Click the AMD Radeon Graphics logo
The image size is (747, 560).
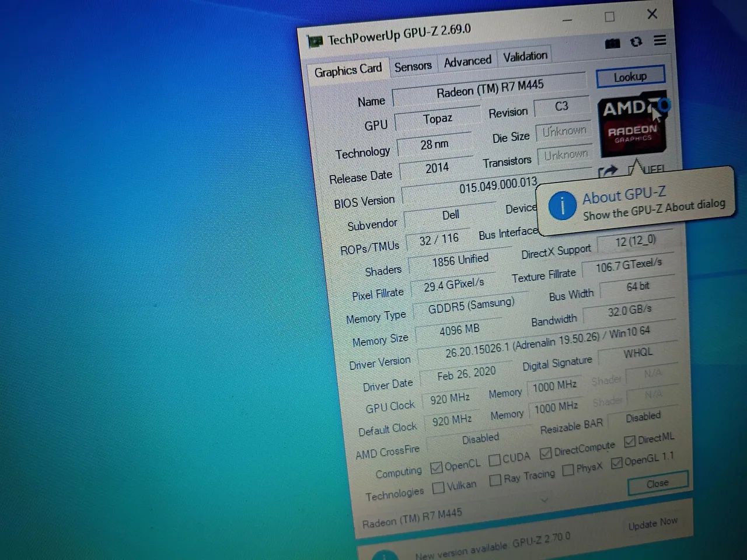click(x=633, y=124)
